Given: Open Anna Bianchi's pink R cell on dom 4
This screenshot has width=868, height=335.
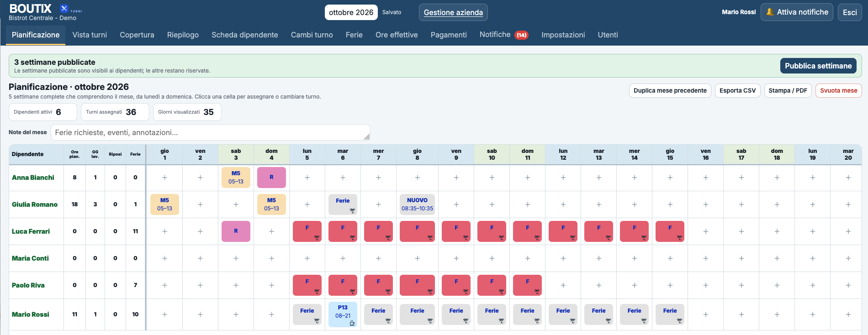Looking at the screenshot, I should click(271, 178).
